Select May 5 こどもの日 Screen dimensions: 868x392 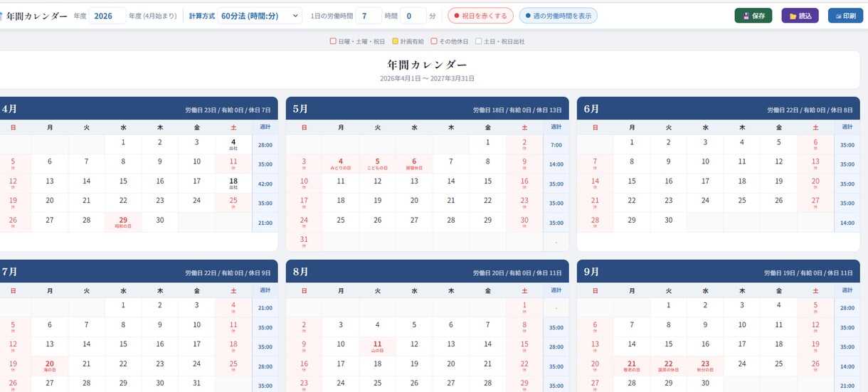click(378, 164)
